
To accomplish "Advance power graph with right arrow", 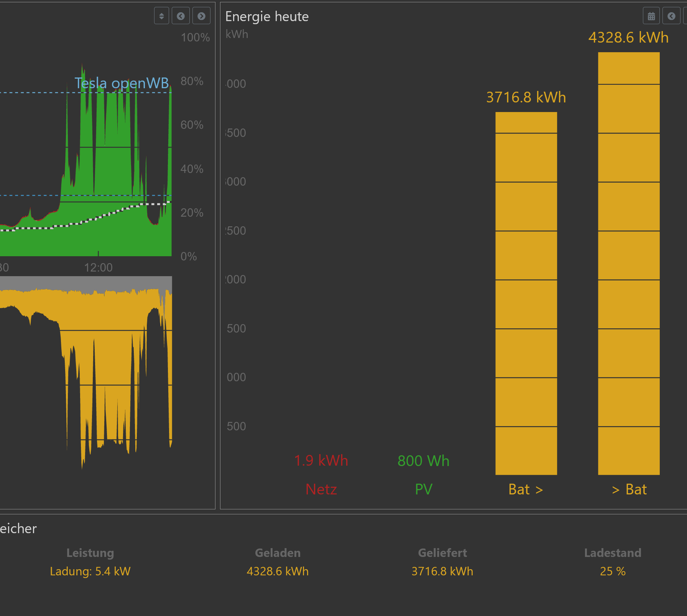I will click(x=201, y=16).
